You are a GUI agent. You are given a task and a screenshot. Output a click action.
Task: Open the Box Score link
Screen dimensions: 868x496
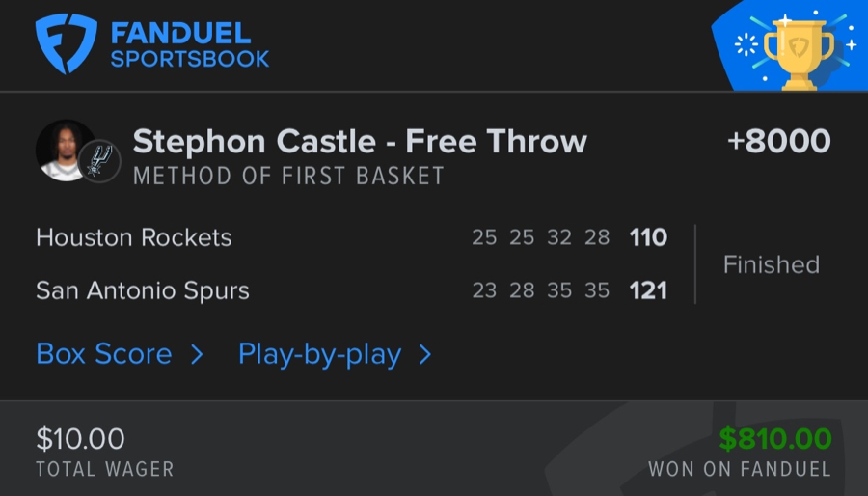pyautogui.click(x=104, y=354)
